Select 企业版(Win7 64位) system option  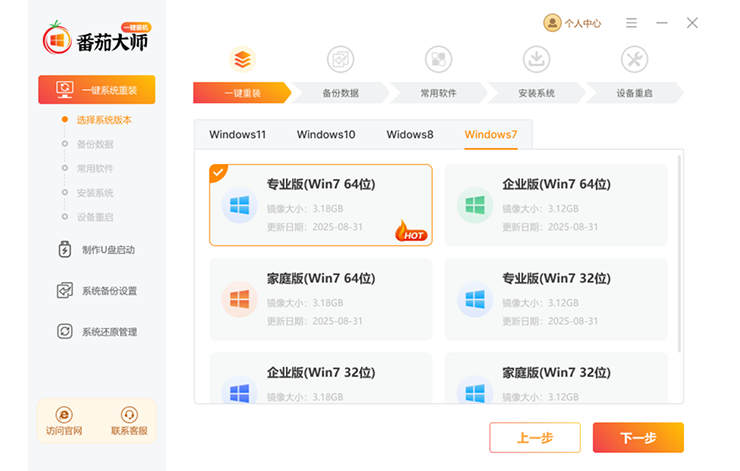click(556, 205)
